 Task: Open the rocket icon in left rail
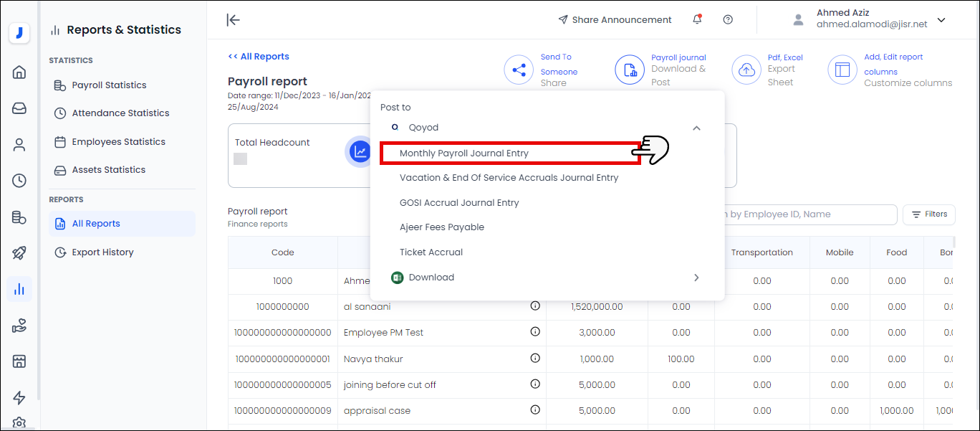coord(19,252)
